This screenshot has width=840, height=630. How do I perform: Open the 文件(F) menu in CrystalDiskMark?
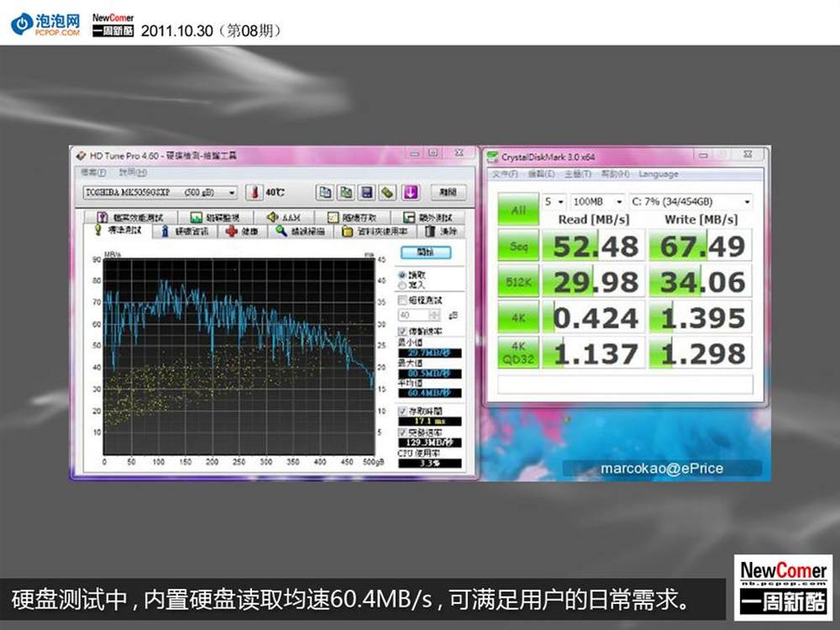tap(505, 174)
